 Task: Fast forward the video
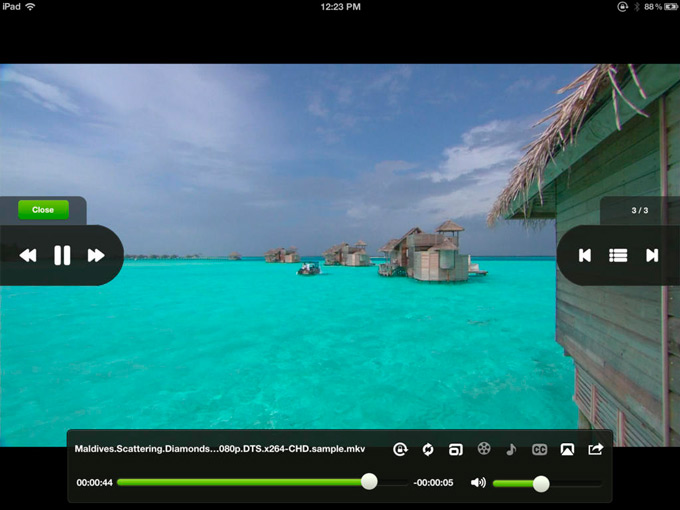[96, 255]
